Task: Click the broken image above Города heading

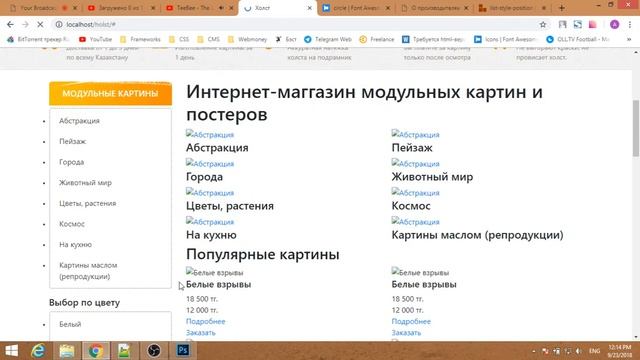Action: (210, 163)
